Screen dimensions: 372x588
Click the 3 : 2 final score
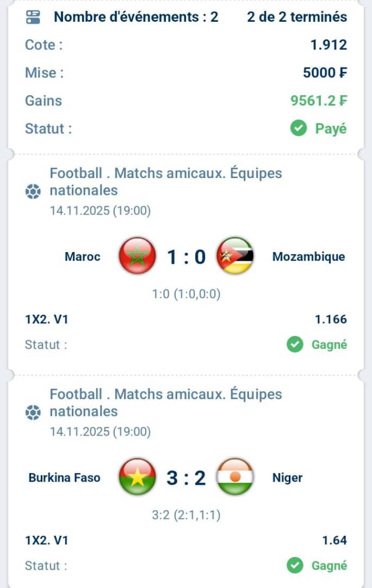pos(186,478)
